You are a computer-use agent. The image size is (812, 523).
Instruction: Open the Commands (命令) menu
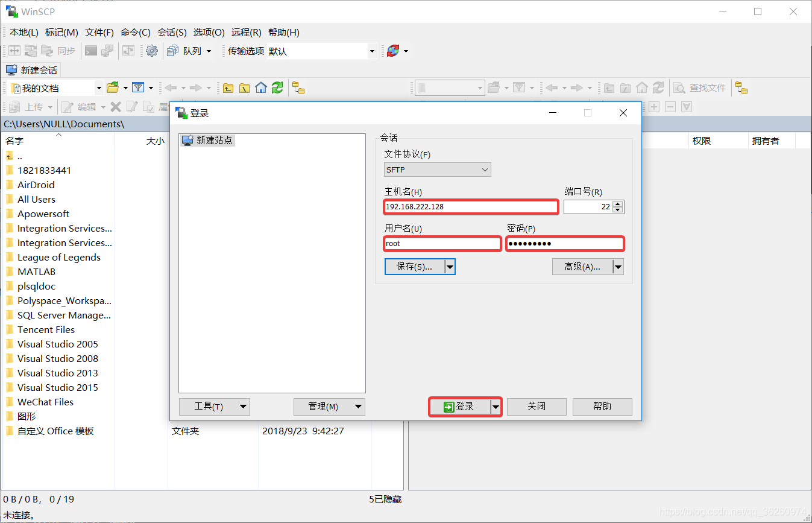coord(136,33)
